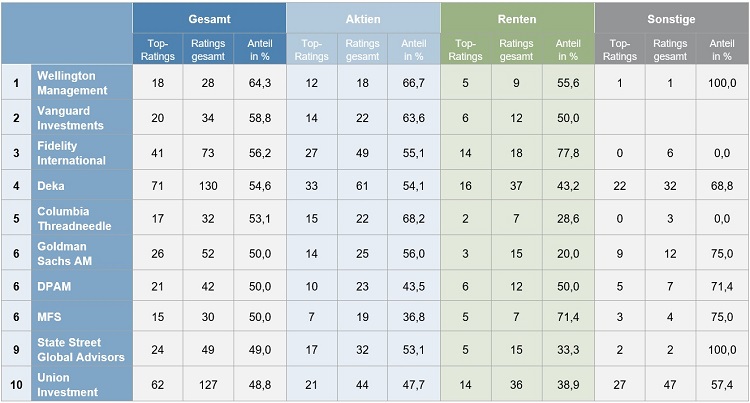Click State Street Global Advisors row label

(x=82, y=349)
